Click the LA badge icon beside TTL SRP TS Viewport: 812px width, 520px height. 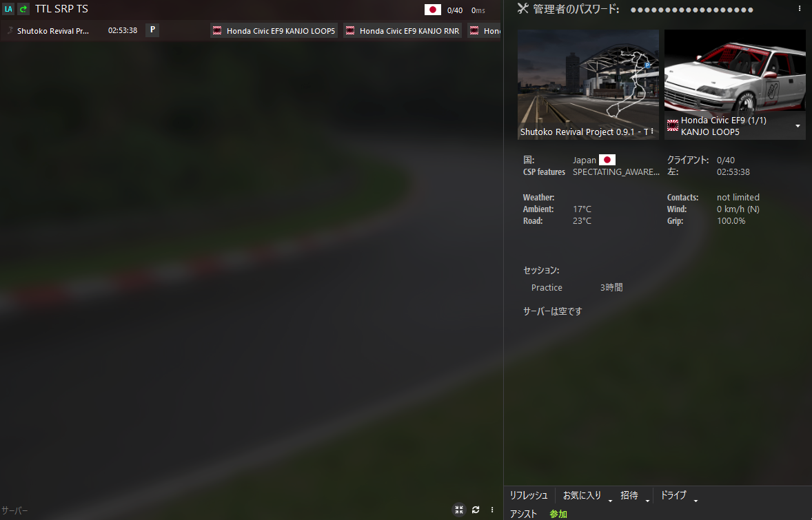click(x=8, y=9)
